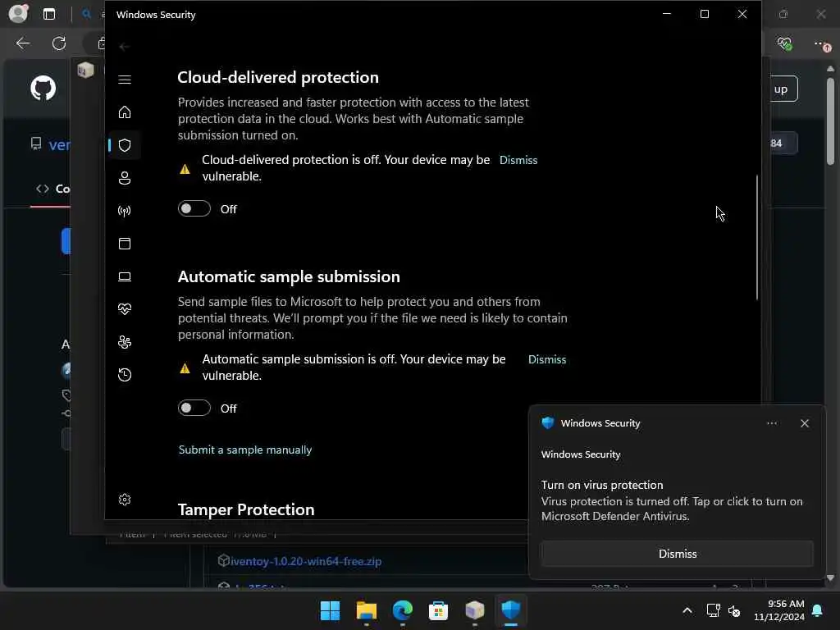Screen dimensions: 840x630
Task: Open Firewall & network protection icon
Action: click(125, 211)
